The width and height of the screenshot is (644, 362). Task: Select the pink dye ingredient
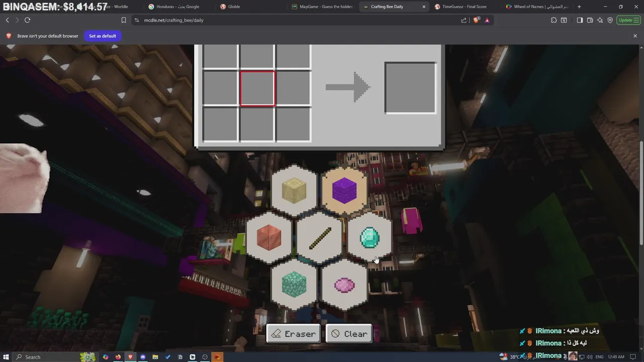(x=344, y=284)
